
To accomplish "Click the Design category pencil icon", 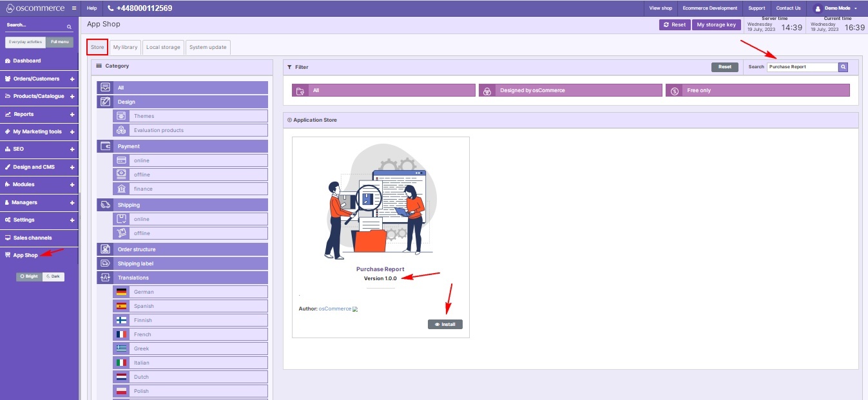I will pos(106,102).
